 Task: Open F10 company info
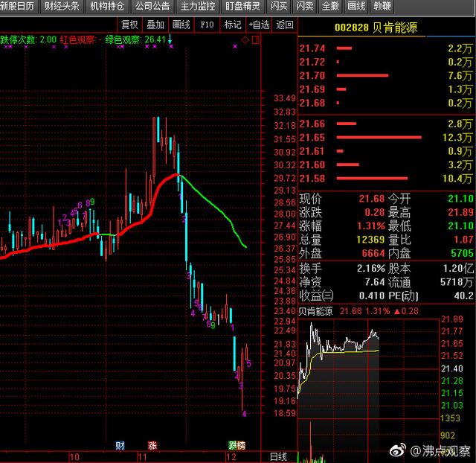[x=208, y=25]
